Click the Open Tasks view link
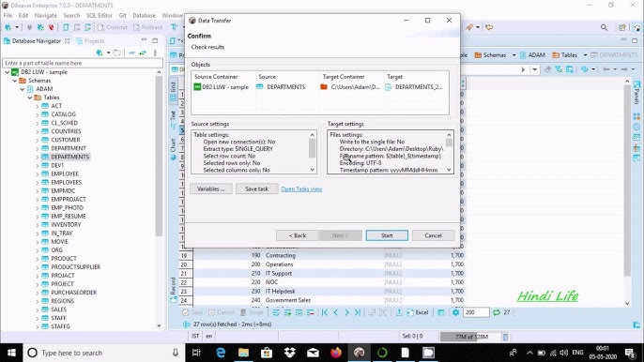This screenshot has height=362, width=644. click(301, 189)
